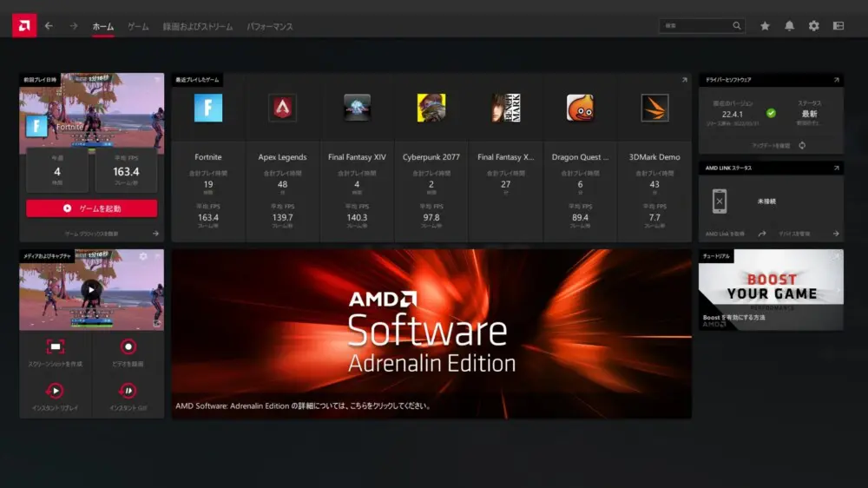Click the Adrenalin Edition details link text
Image resolution: width=868 pixels, height=488 pixels.
coord(303,406)
